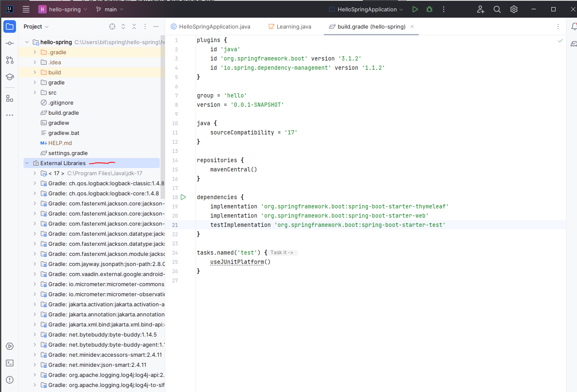Open the main branch dropdown

[x=110, y=9]
